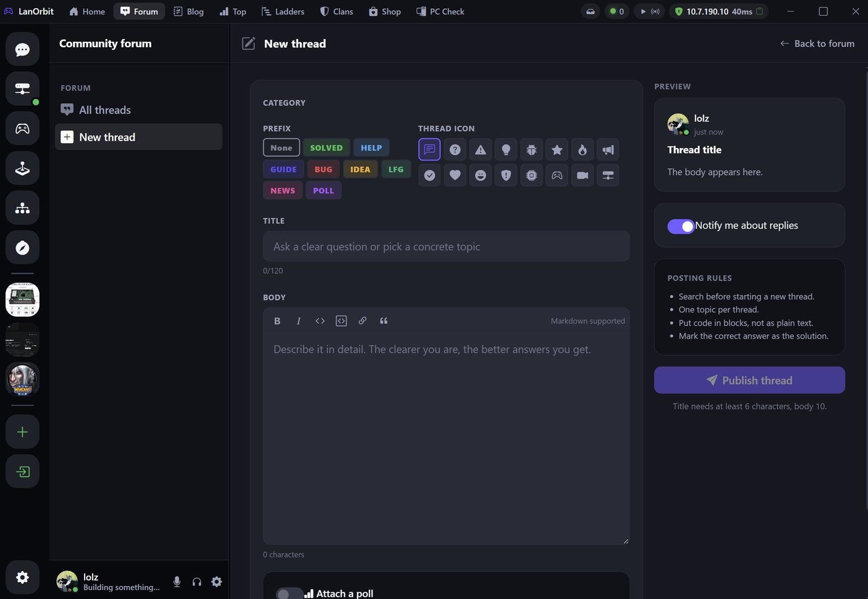
Task: Select the None prefix
Action: click(282, 148)
